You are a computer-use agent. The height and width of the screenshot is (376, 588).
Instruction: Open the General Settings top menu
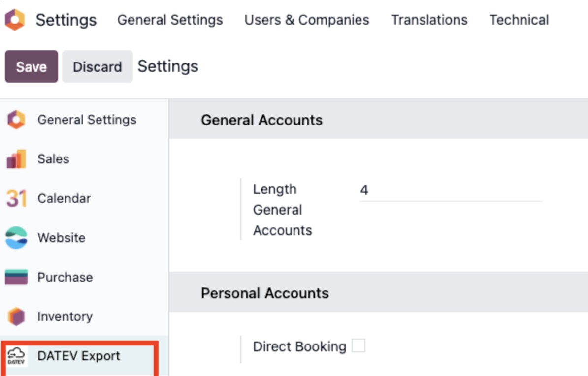(170, 20)
